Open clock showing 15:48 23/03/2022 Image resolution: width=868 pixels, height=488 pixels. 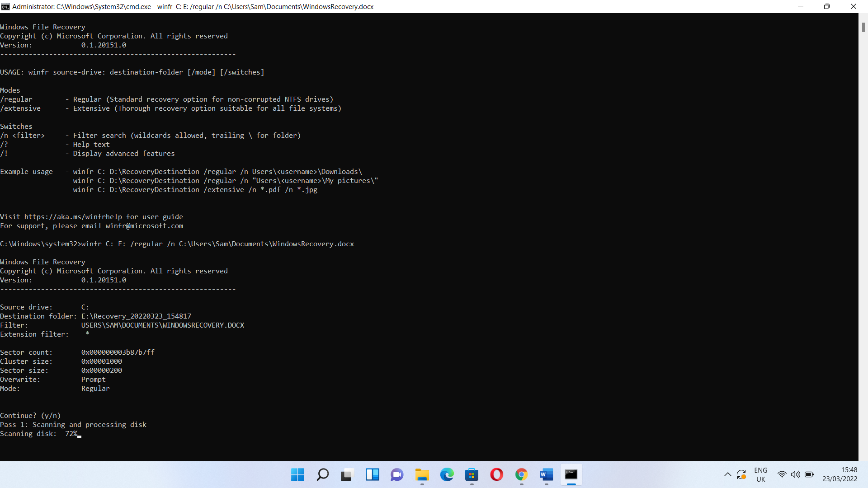(840, 474)
